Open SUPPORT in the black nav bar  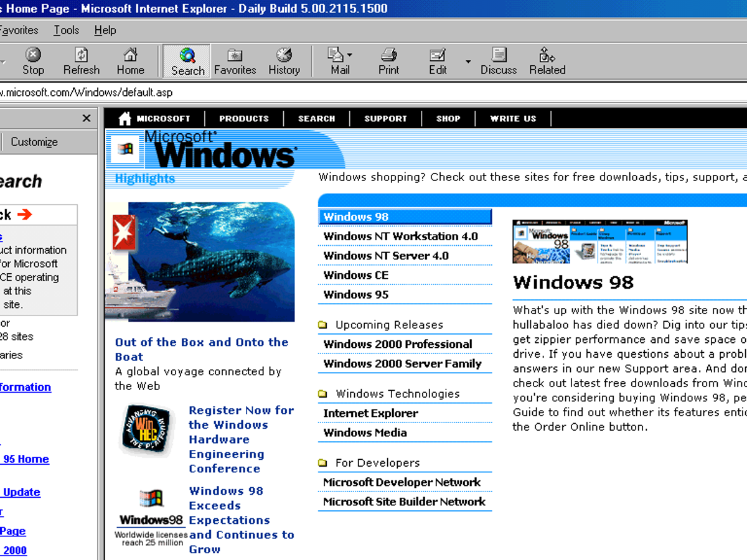[385, 118]
